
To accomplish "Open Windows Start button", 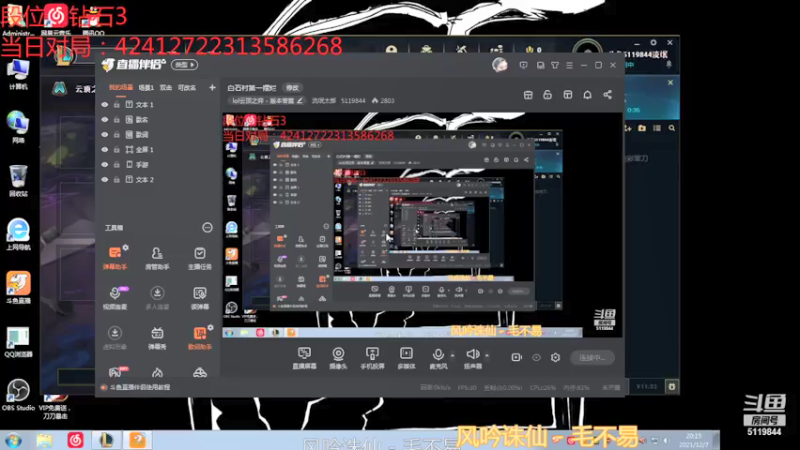I will pos(13,440).
